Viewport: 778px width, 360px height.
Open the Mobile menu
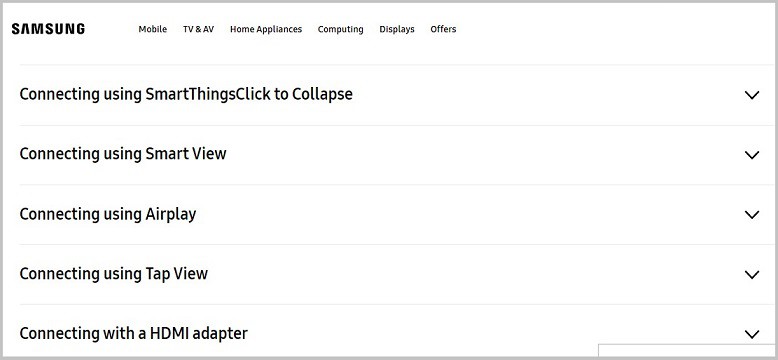coord(152,29)
